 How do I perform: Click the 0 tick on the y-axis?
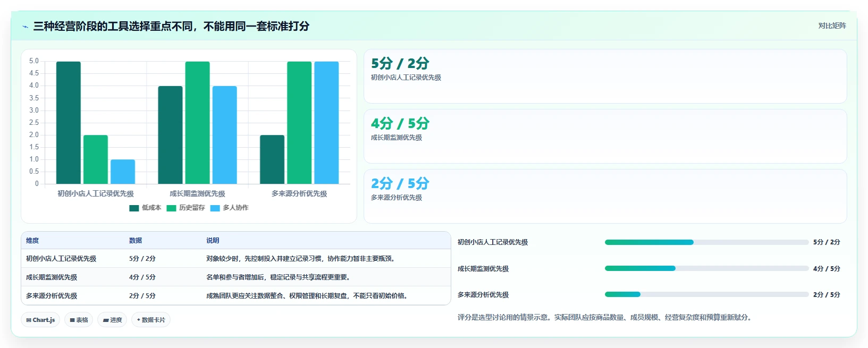tap(37, 184)
